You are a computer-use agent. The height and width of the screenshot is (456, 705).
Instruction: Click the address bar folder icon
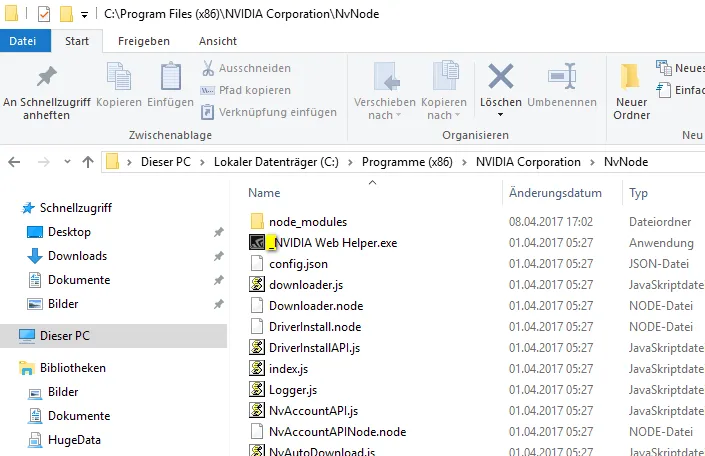pyautogui.click(x=112, y=161)
